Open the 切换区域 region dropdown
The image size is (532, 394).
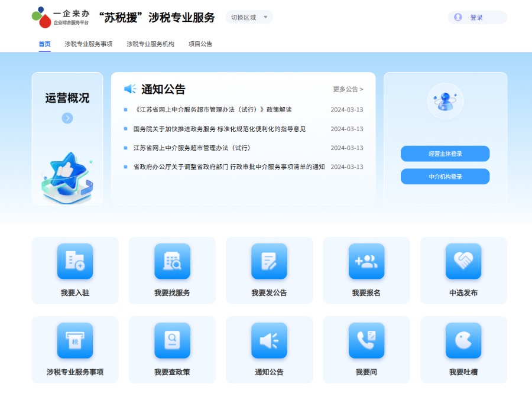[x=249, y=17]
